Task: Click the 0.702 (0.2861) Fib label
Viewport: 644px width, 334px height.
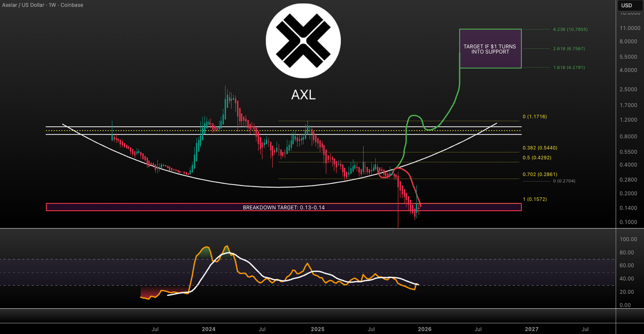Action: click(540, 175)
